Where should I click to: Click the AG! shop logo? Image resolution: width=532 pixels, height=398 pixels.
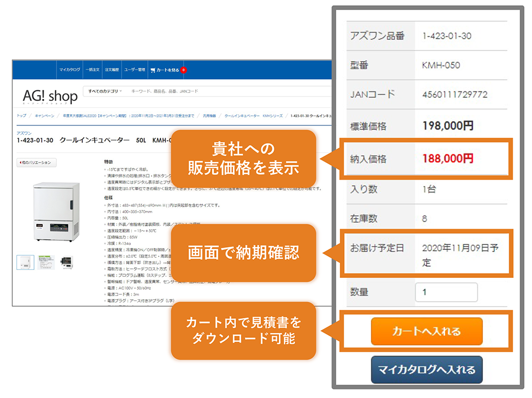tap(50, 97)
